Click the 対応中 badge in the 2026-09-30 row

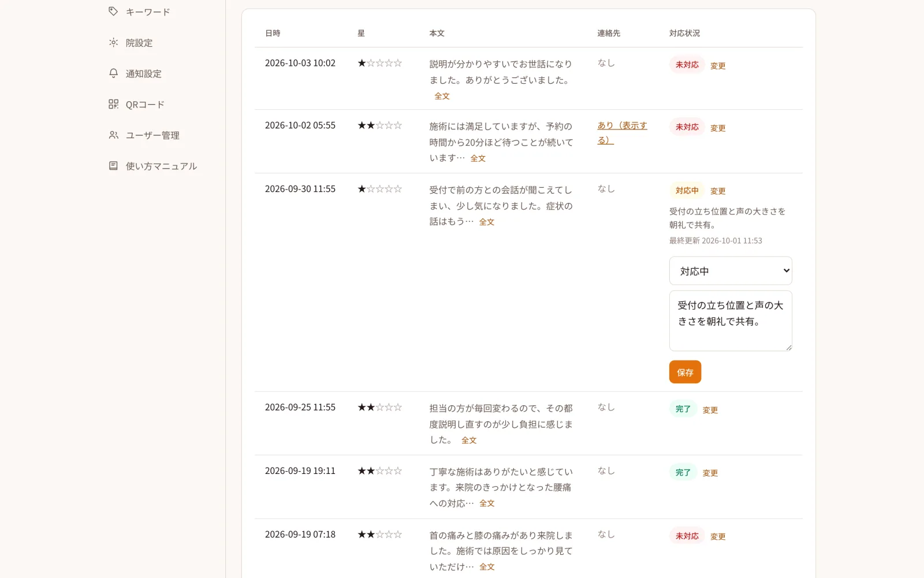tap(687, 190)
